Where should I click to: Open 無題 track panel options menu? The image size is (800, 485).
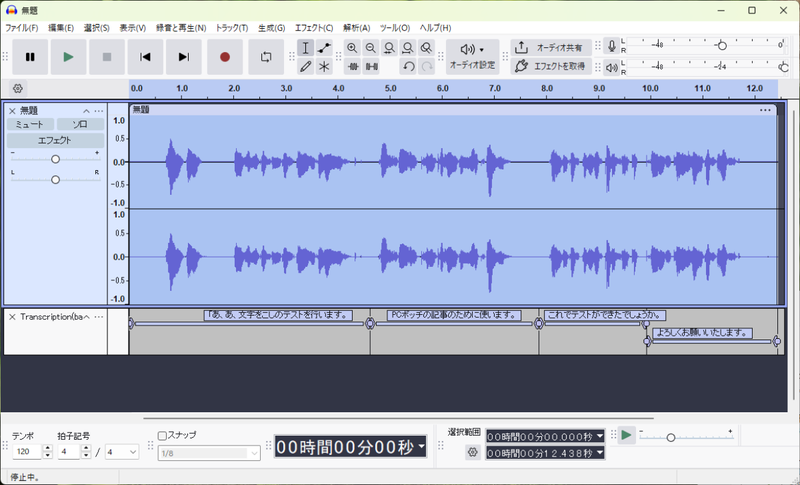[98, 111]
